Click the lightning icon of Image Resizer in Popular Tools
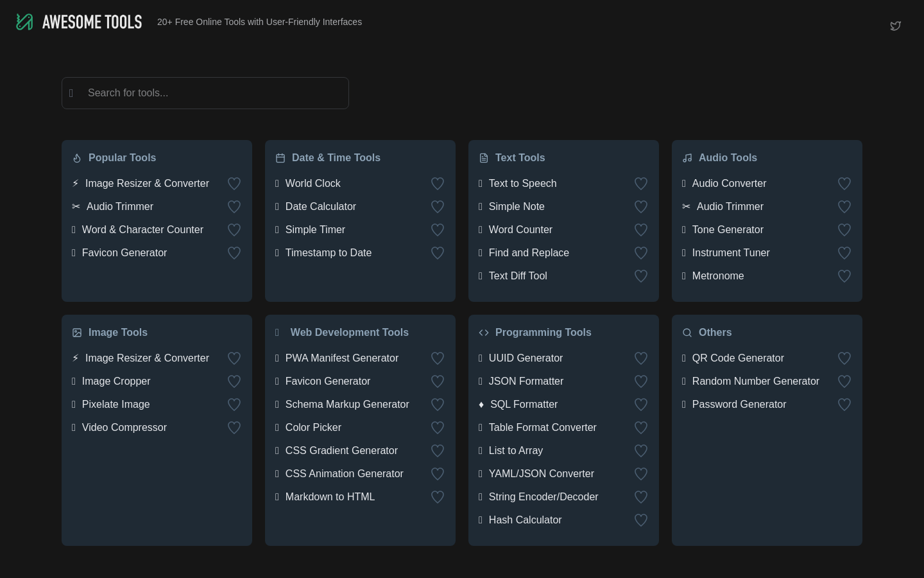 (x=75, y=184)
